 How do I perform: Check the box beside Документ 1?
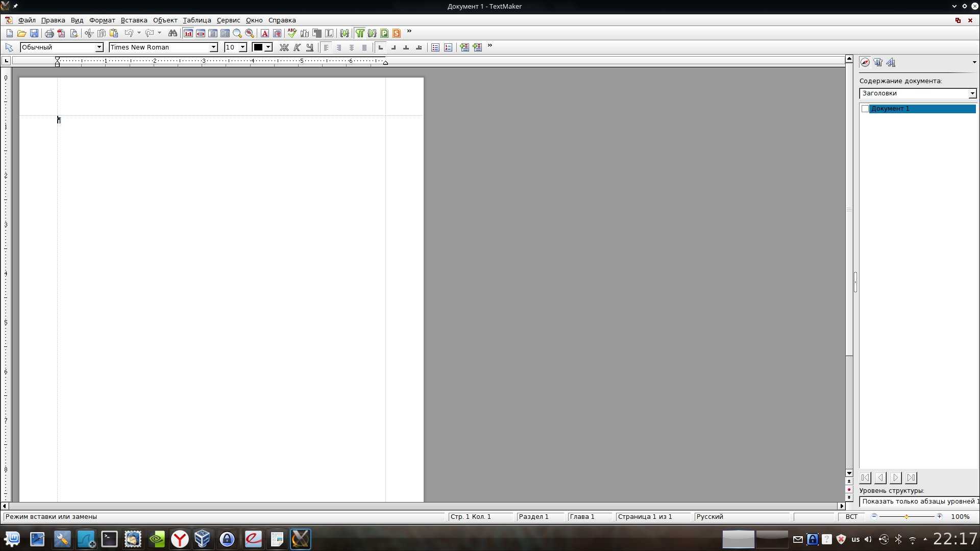(865, 109)
